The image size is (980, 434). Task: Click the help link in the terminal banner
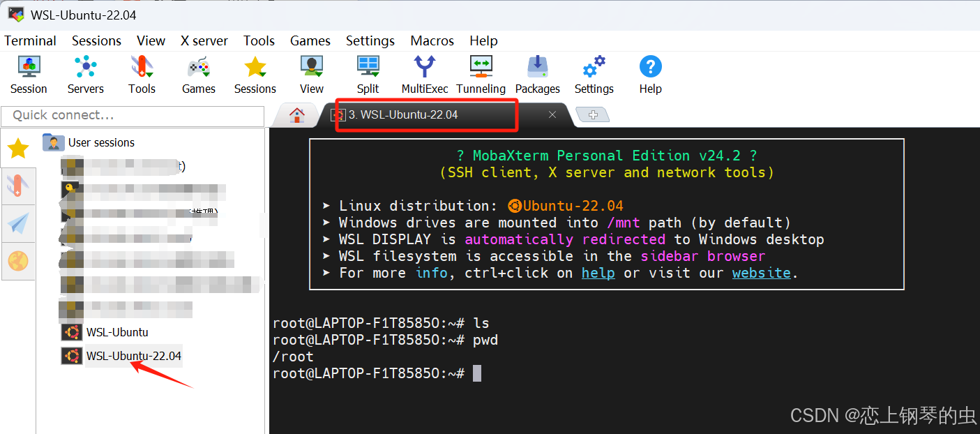tap(598, 273)
